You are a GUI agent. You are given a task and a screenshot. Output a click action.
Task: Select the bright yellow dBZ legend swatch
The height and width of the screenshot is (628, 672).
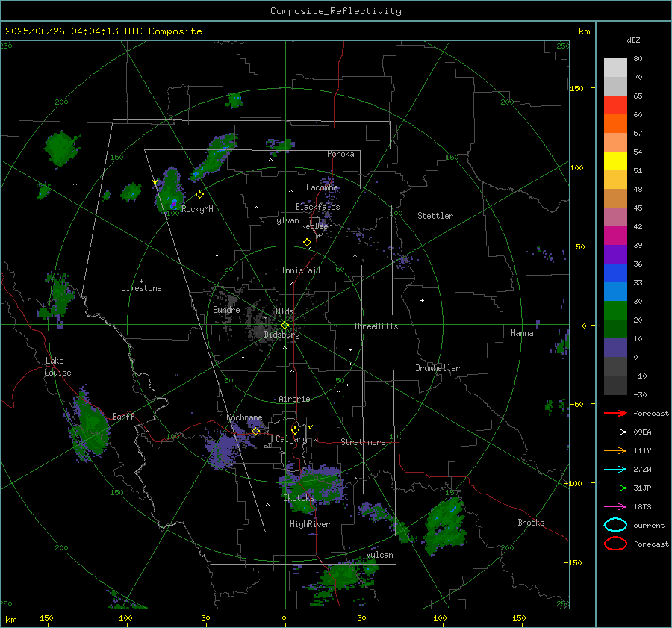[615, 161]
